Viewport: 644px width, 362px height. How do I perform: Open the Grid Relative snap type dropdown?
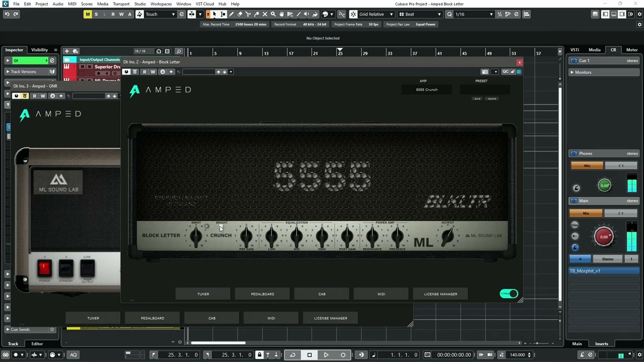tap(376, 14)
